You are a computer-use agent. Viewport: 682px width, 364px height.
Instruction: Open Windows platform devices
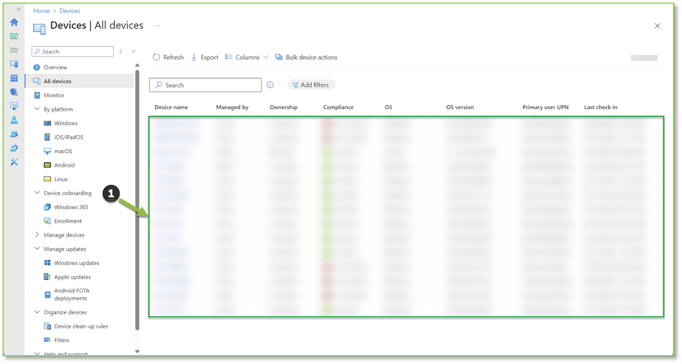(x=66, y=123)
